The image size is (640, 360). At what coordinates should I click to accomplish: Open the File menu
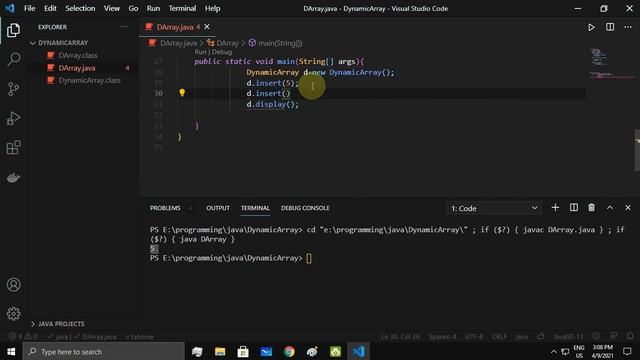coord(29,8)
